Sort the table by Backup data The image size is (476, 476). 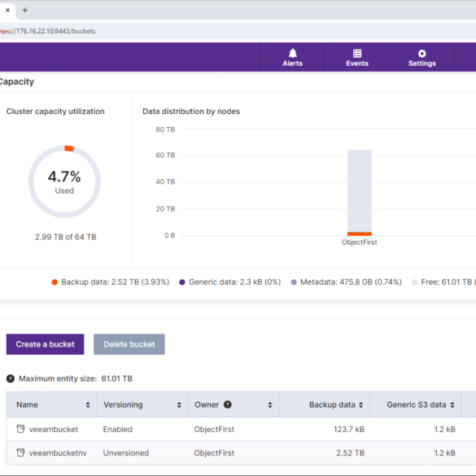360,404
